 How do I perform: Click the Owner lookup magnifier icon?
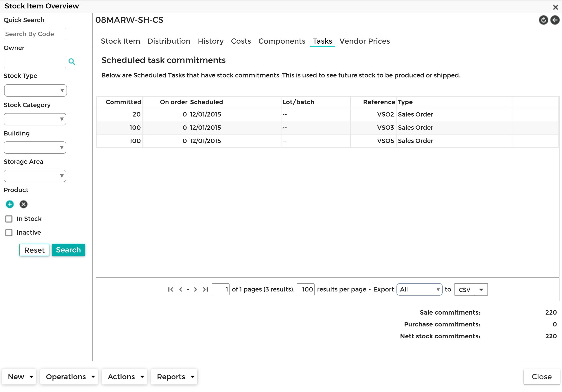pyautogui.click(x=72, y=62)
